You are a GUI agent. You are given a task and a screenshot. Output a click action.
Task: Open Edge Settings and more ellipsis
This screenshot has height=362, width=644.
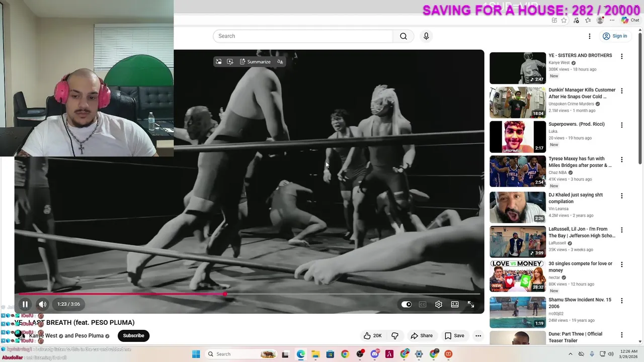(612, 20)
